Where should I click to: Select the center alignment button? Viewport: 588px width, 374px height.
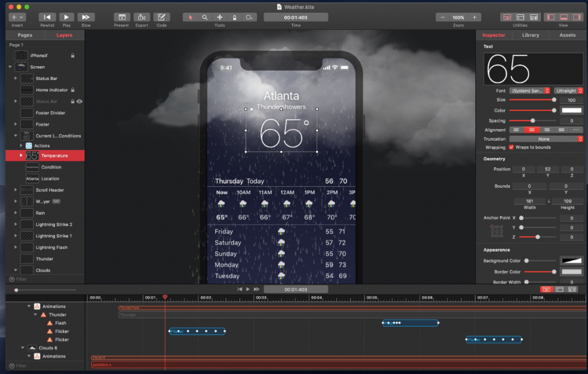(x=532, y=130)
